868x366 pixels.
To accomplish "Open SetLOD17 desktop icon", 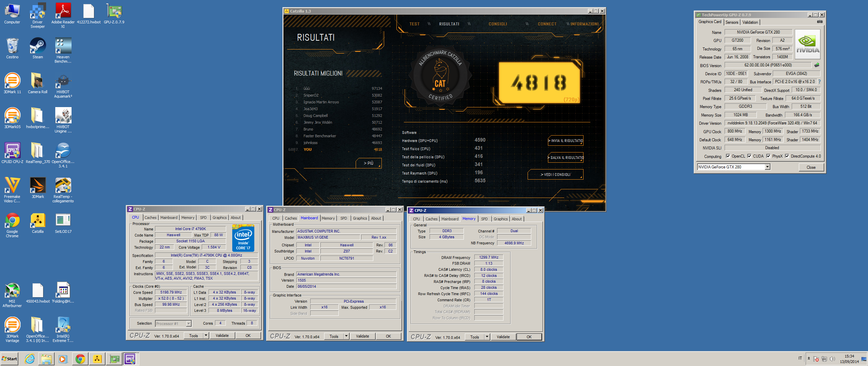I will [x=63, y=223].
